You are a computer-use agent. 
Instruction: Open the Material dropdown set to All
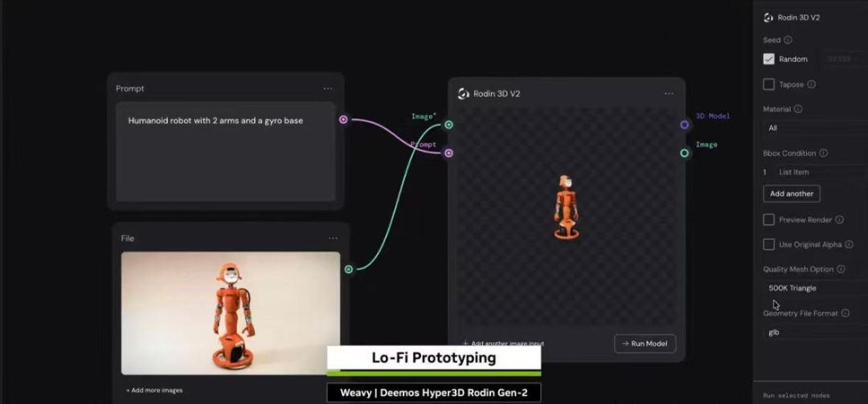coord(816,128)
